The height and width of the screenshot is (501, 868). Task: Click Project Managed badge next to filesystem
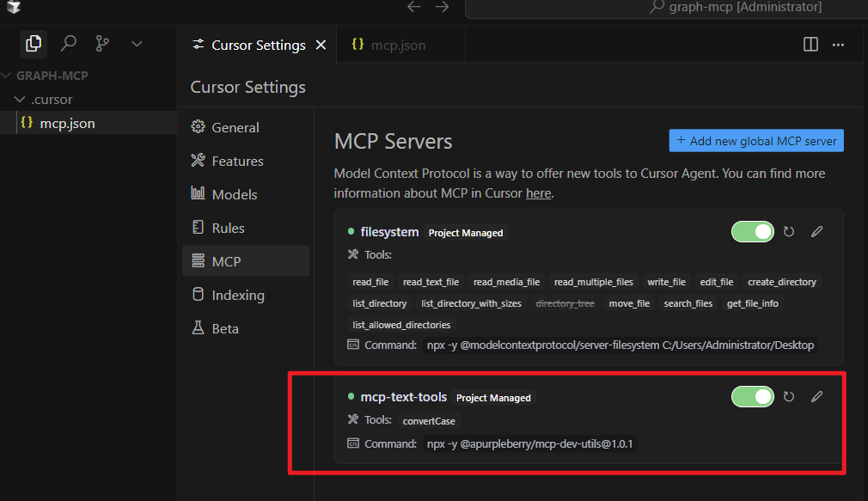point(466,233)
